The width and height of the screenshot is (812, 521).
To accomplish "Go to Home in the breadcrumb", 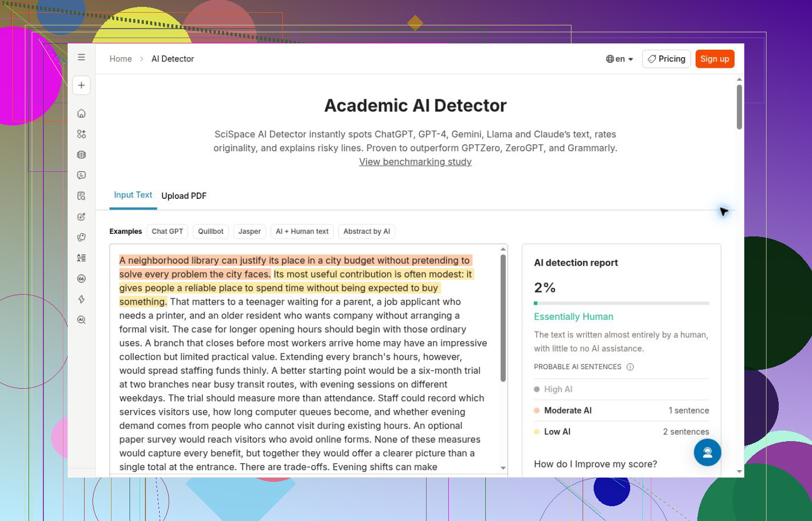I will (x=121, y=59).
